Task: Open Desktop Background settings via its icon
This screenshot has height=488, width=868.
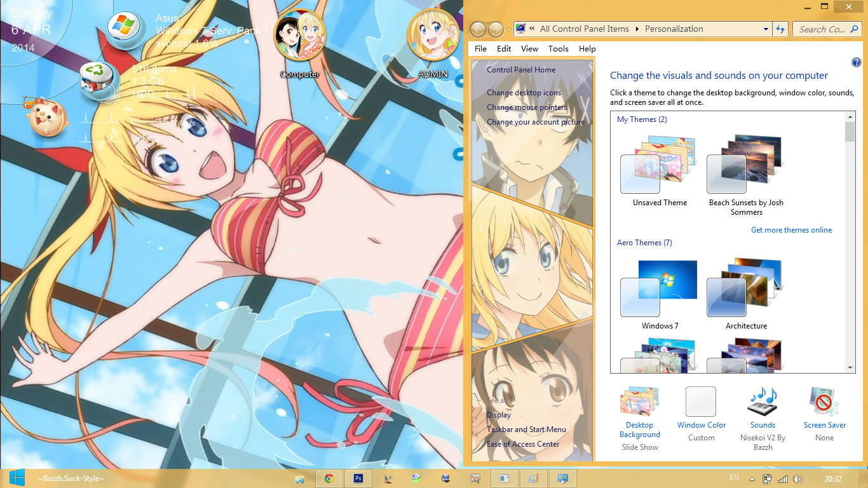Action: click(639, 401)
